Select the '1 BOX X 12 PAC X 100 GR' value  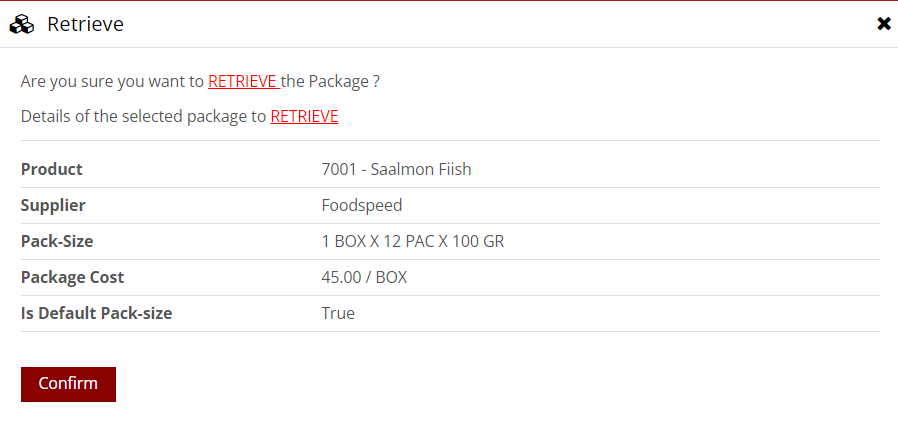tap(413, 241)
